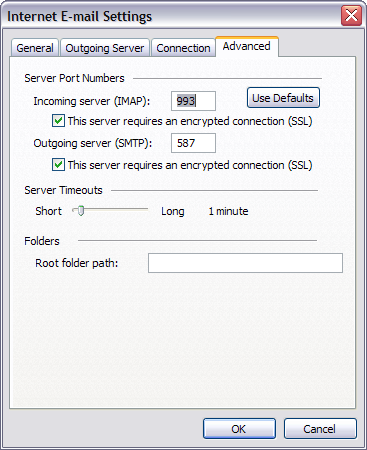
Task: Click the Root folder path label
Action: click(77, 263)
